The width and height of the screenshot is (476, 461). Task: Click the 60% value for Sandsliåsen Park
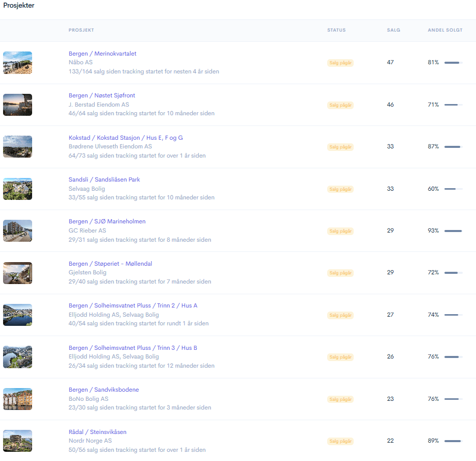click(434, 189)
